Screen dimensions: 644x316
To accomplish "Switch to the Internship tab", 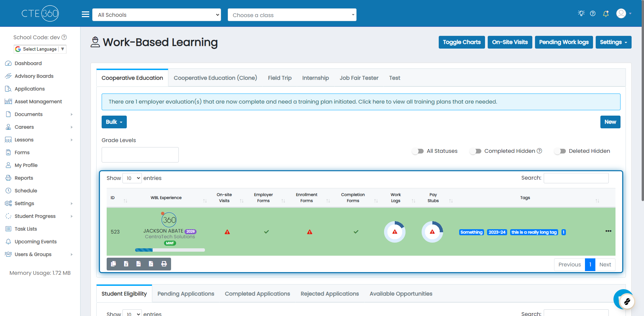I will coord(315,78).
